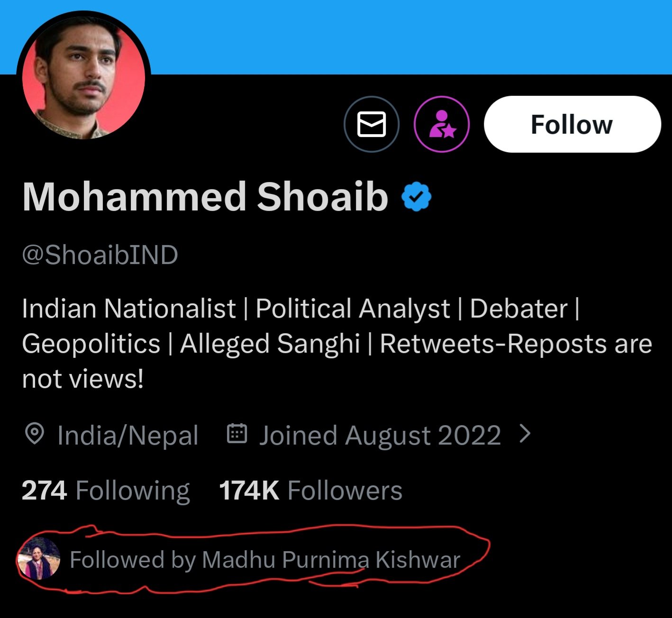The image size is (672, 618).
Task: Click "not views!" bio line
Action: tap(83, 379)
